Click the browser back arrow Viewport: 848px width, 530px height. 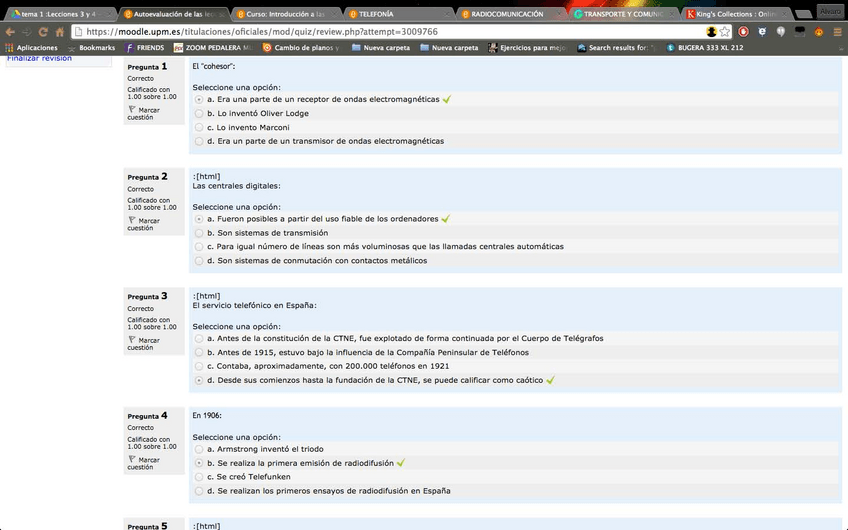pyautogui.click(x=10, y=31)
